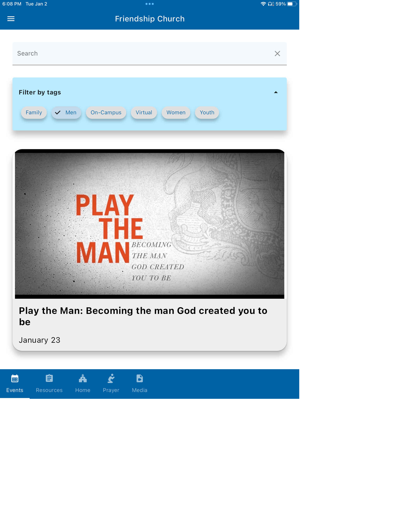Open Prayer kneeling figure icon

point(111,379)
